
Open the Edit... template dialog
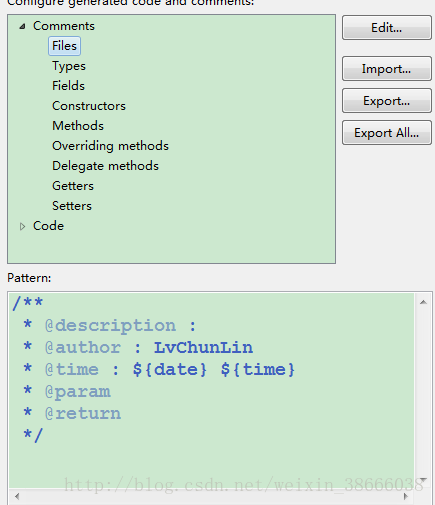(x=387, y=28)
